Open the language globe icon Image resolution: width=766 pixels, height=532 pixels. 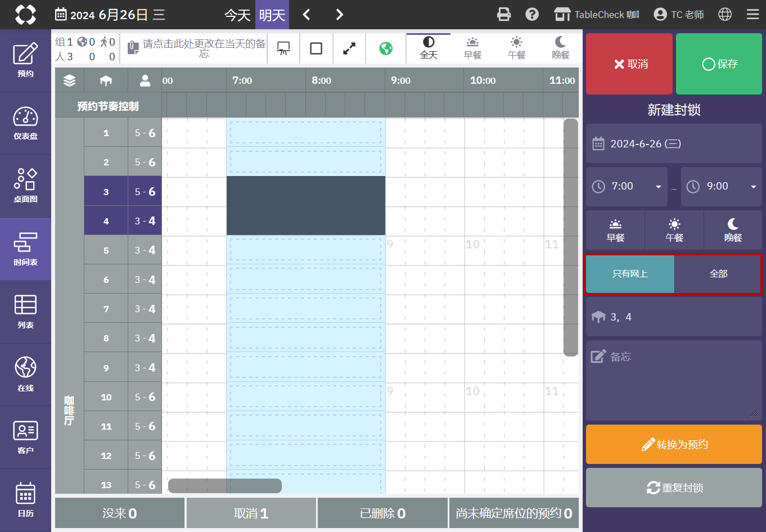725,15
